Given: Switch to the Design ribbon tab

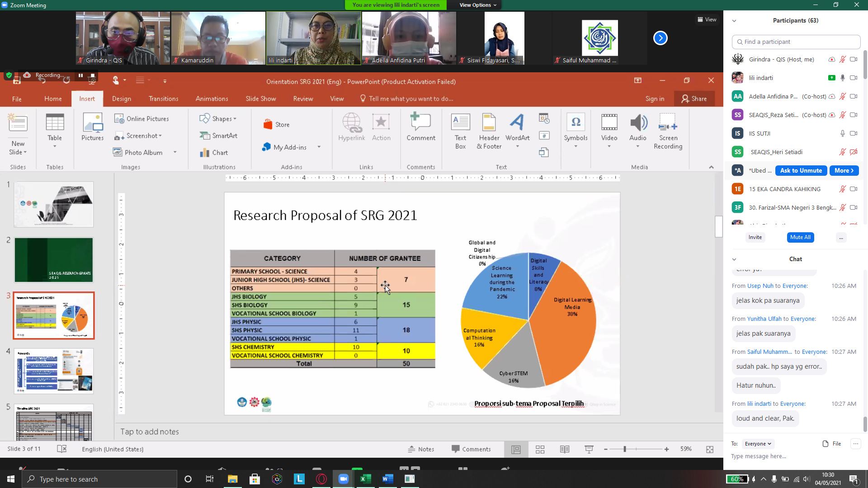Looking at the screenshot, I should click(122, 99).
